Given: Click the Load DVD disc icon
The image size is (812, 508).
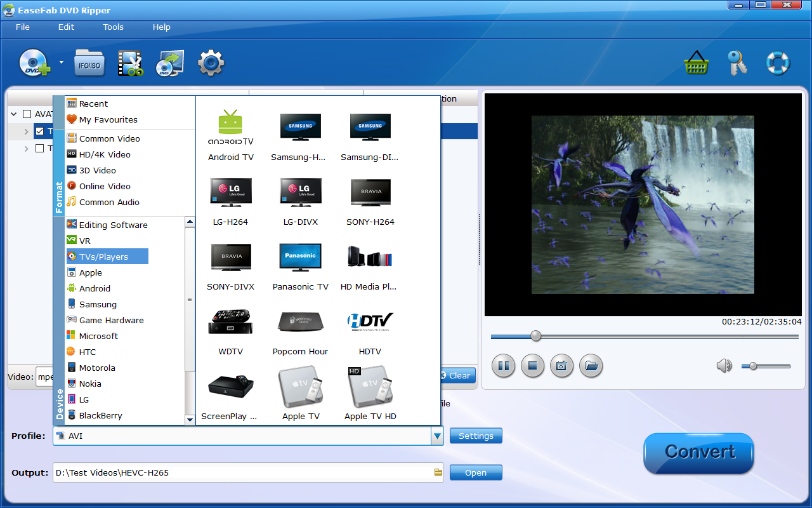Looking at the screenshot, I should click(34, 63).
